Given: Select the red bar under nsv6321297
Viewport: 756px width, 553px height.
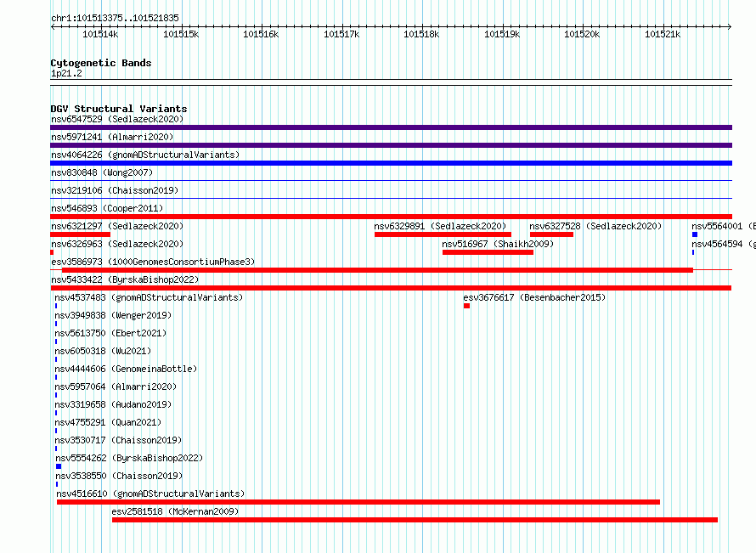Looking at the screenshot, I should (80, 234).
